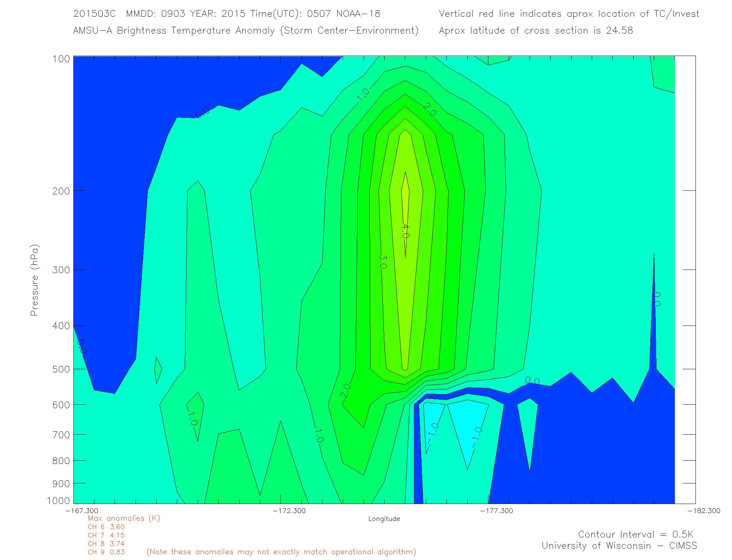
Task: Click the 1000 pressure axis label
Action: click(58, 501)
